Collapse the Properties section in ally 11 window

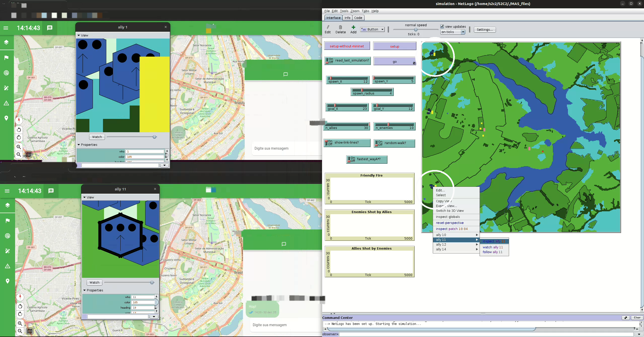(x=85, y=290)
